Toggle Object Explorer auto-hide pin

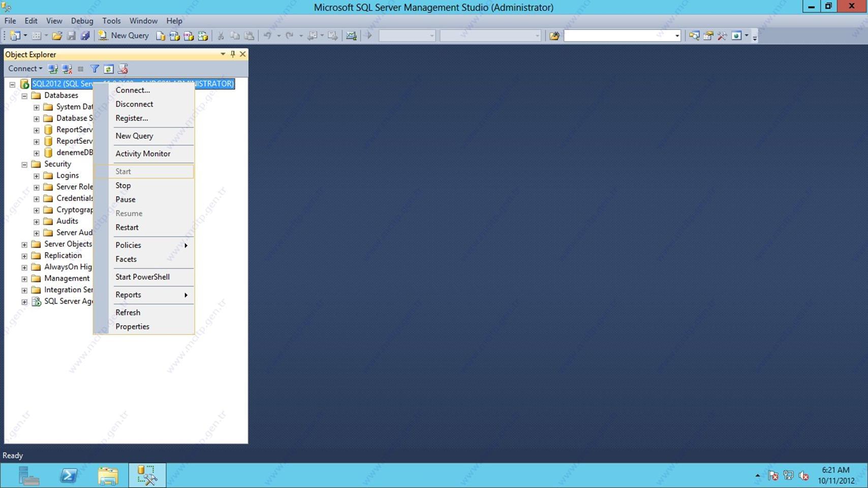[233, 54]
